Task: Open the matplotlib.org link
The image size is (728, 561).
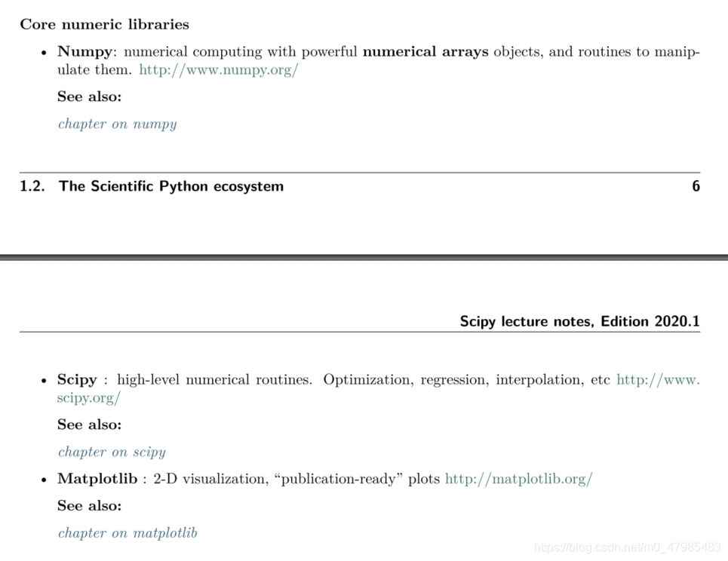Action: pyautogui.click(x=518, y=479)
